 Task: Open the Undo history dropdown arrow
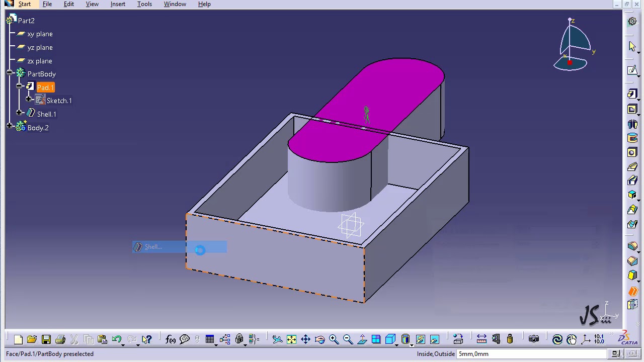(123, 344)
